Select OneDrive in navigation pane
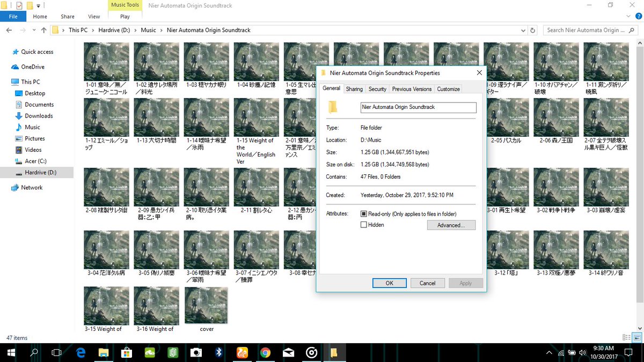This screenshot has width=644, height=362. (32, 67)
